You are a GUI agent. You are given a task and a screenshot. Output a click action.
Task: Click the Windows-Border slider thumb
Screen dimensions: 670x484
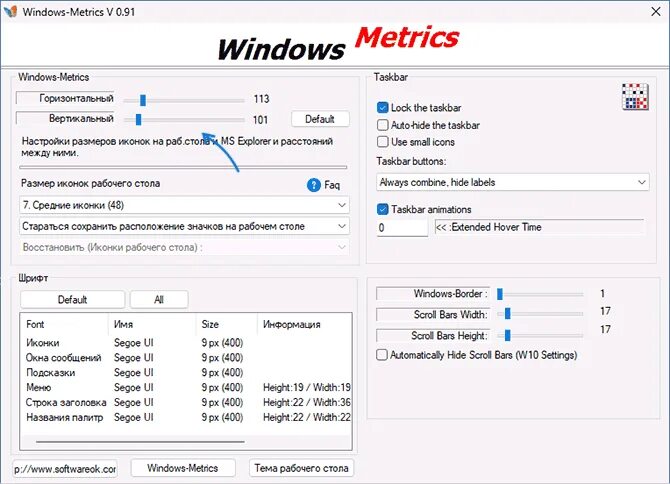(500, 294)
